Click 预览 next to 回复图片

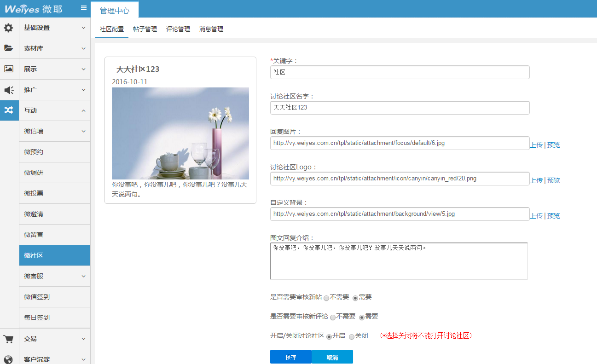554,145
